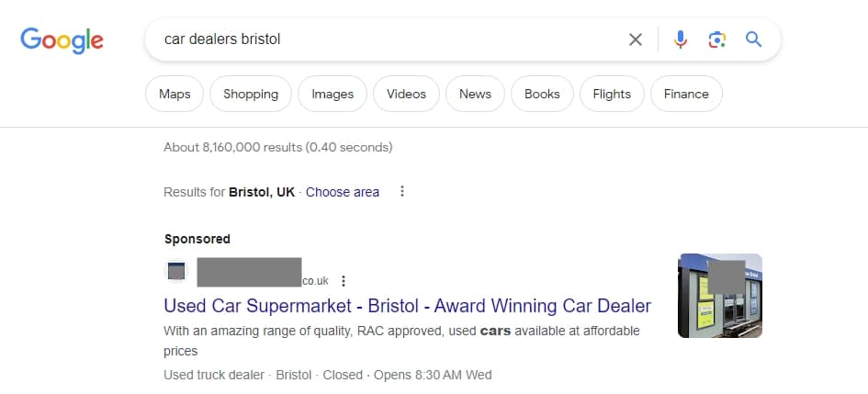868x394 pixels.
Task: Start voice search with microphone icon
Action: coord(681,39)
